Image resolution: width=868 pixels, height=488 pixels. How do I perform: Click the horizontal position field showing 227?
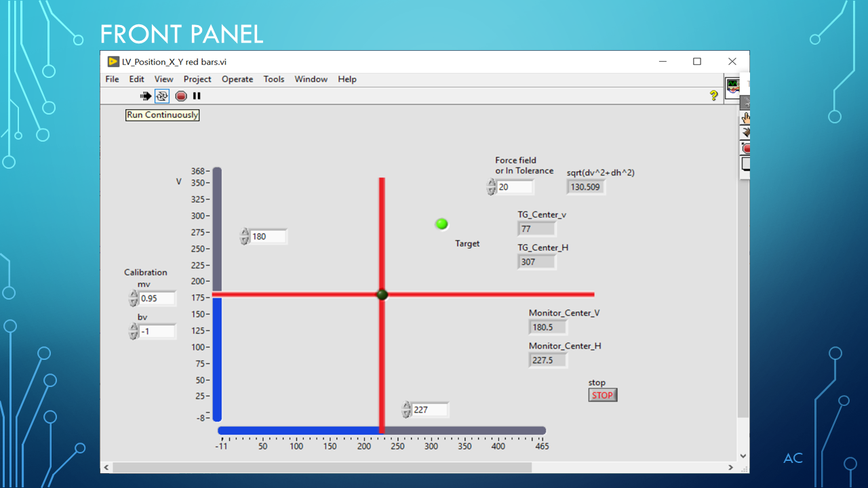coord(430,410)
